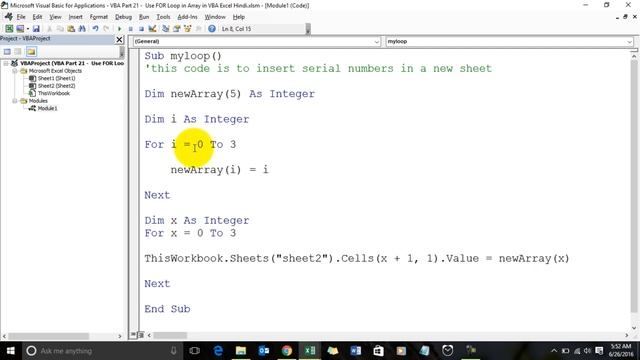Click the Paste toolbar icon
Screen dimensions: 640x360
71,29
